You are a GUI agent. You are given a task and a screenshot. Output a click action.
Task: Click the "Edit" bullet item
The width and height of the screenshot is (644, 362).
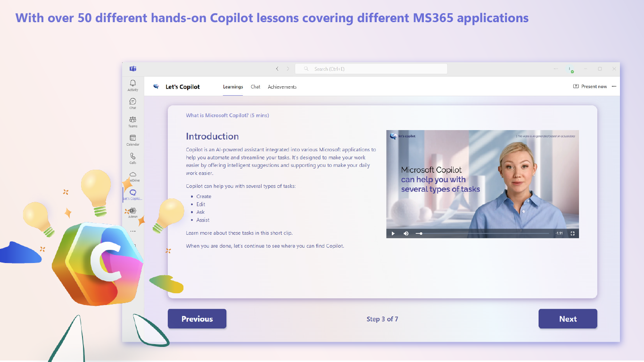tap(201, 205)
